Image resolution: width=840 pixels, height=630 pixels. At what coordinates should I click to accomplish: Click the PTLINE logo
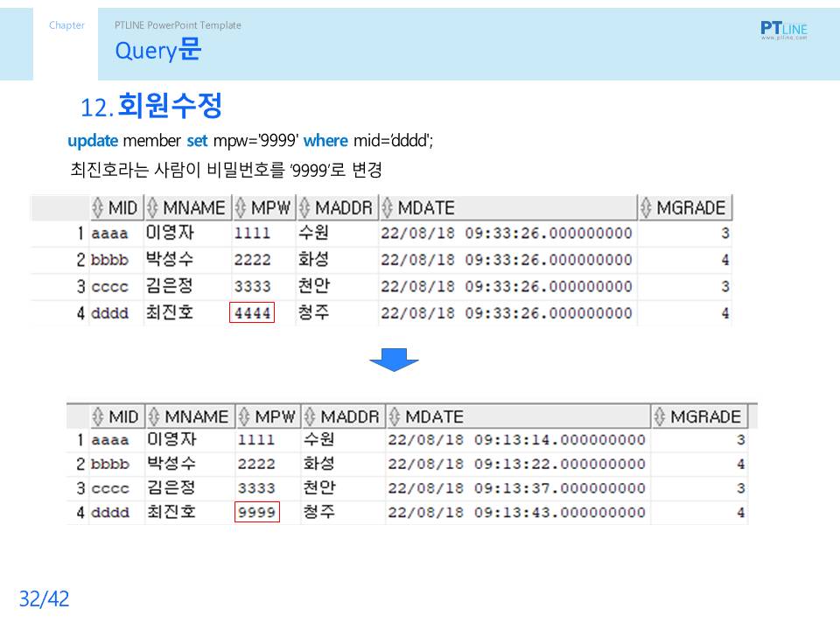click(784, 30)
